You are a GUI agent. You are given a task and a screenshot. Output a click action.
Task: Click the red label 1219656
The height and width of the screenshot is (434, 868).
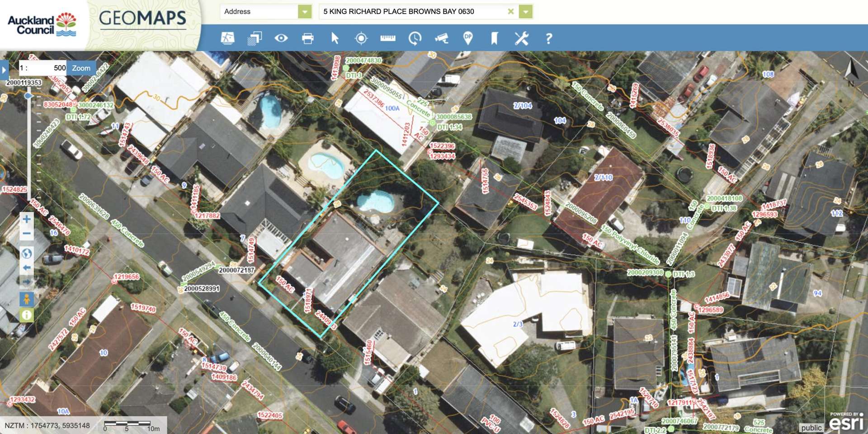coord(127,277)
